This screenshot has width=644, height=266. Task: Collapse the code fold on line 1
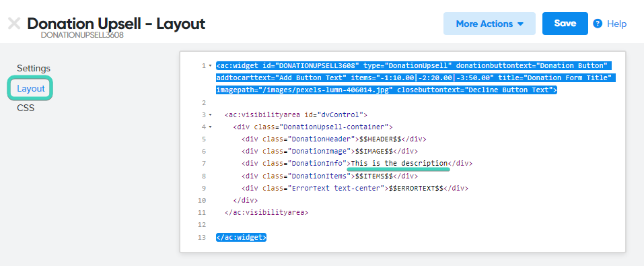pyautogui.click(x=210, y=66)
